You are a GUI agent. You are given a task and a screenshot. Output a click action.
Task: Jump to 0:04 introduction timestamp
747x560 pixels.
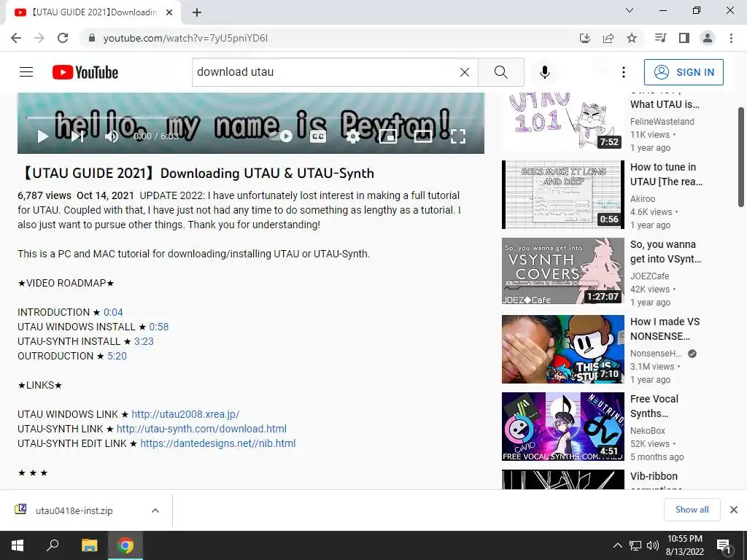pos(113,312)
